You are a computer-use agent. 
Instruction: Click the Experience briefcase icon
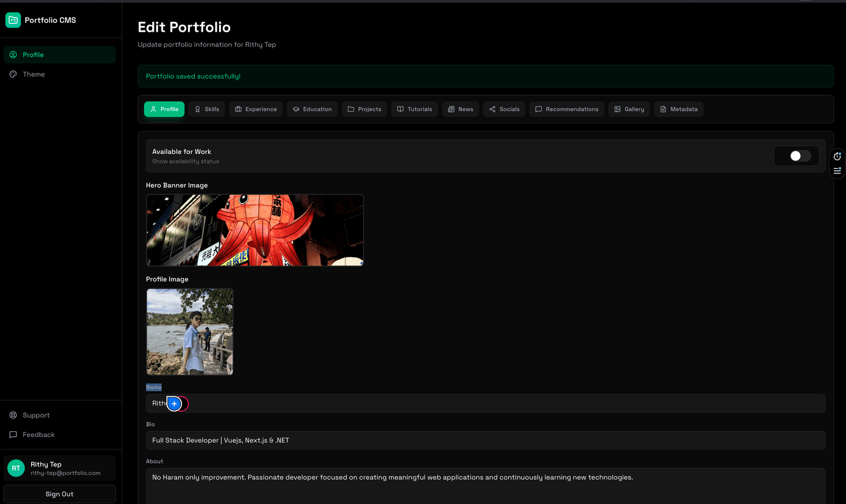(239, 109)
